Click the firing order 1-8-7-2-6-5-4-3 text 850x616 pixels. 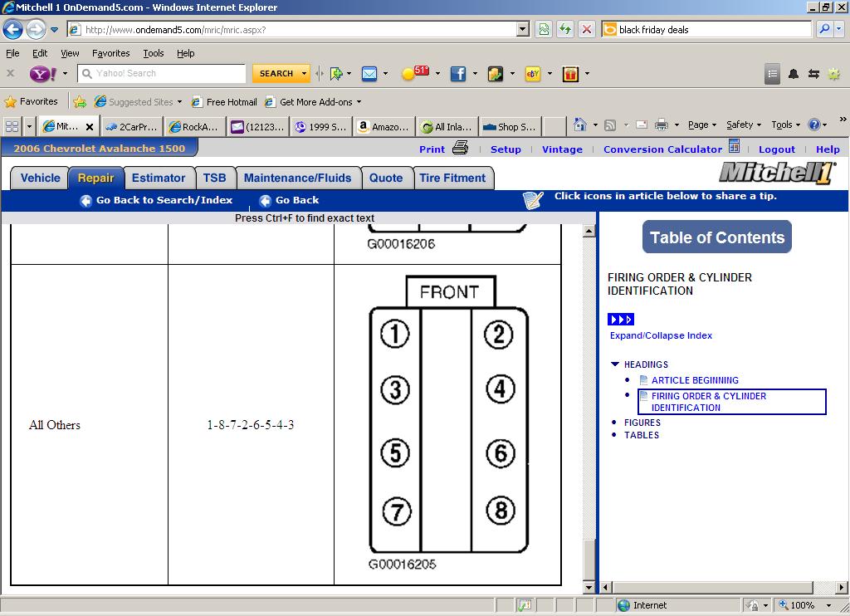click(251, 425)
